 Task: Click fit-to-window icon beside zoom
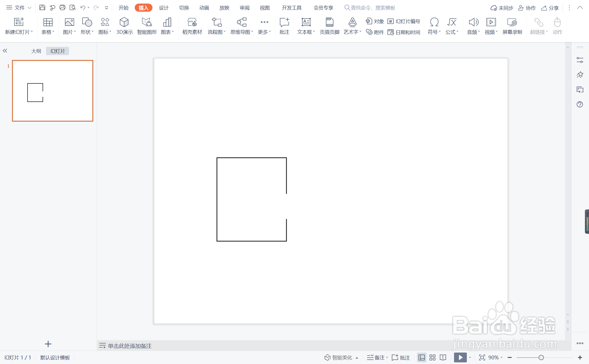click(482, 357)
